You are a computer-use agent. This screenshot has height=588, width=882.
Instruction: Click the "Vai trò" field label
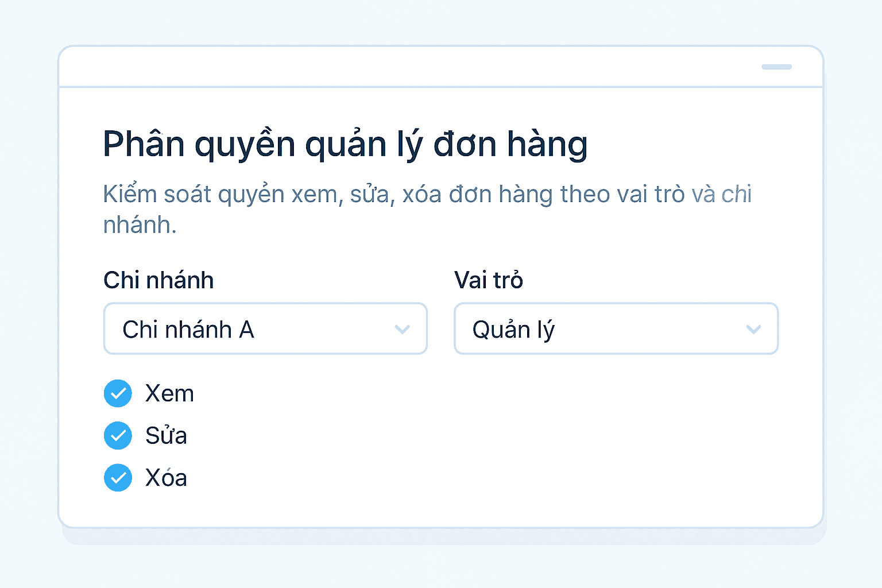[489, 280]
